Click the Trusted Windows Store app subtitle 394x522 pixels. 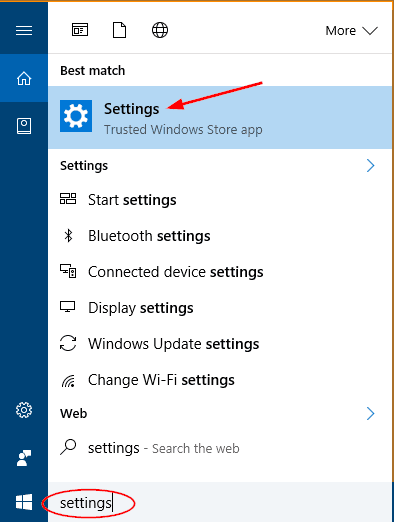pyautogui.click(x=183, y=130)
